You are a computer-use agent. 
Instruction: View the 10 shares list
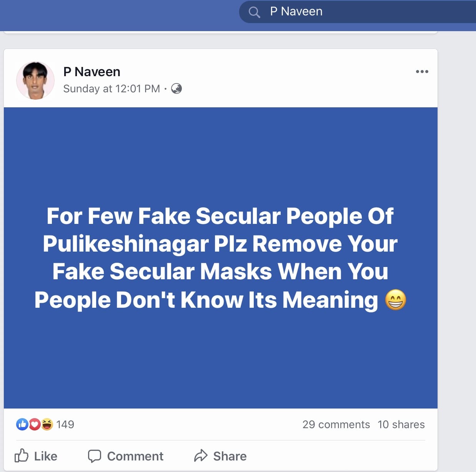click(x=401, y=424)
